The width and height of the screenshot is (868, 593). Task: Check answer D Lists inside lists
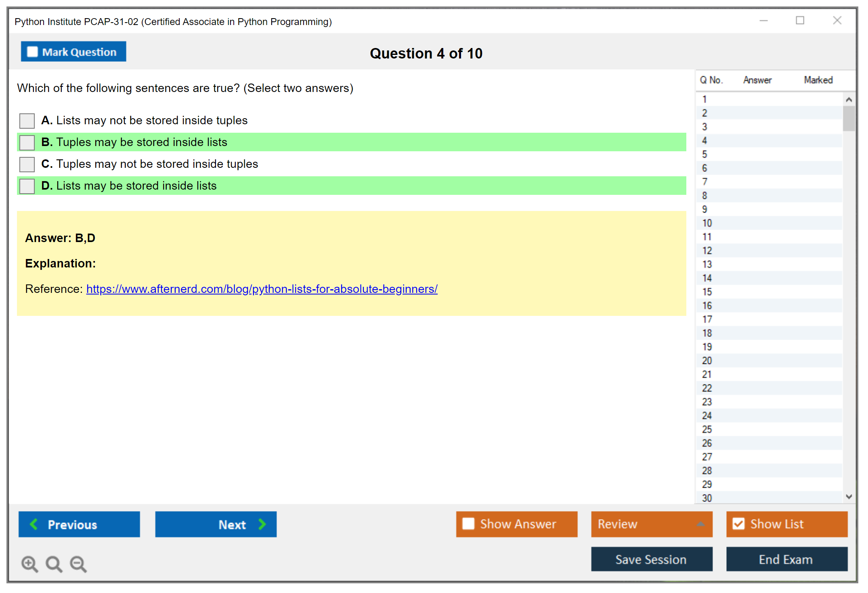(27, 186)
